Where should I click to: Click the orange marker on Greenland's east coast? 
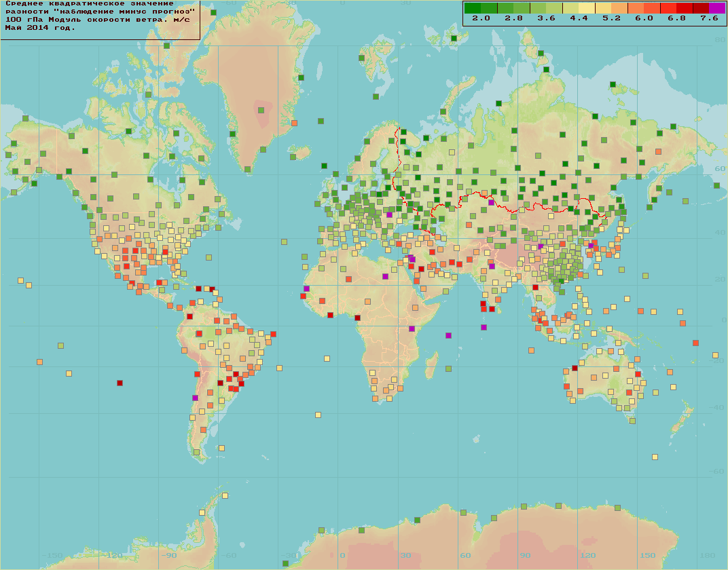pos(294,123)
